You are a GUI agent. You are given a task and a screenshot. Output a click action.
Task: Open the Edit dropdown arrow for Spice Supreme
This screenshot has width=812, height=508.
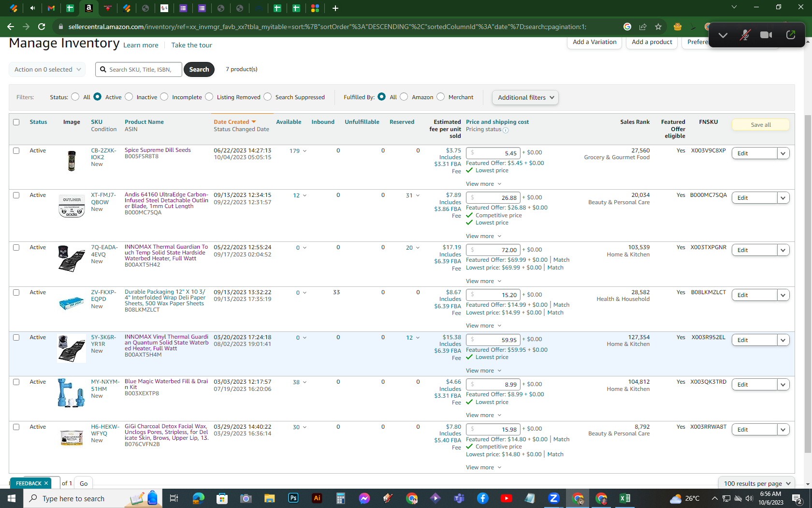(x=783, y=153)
